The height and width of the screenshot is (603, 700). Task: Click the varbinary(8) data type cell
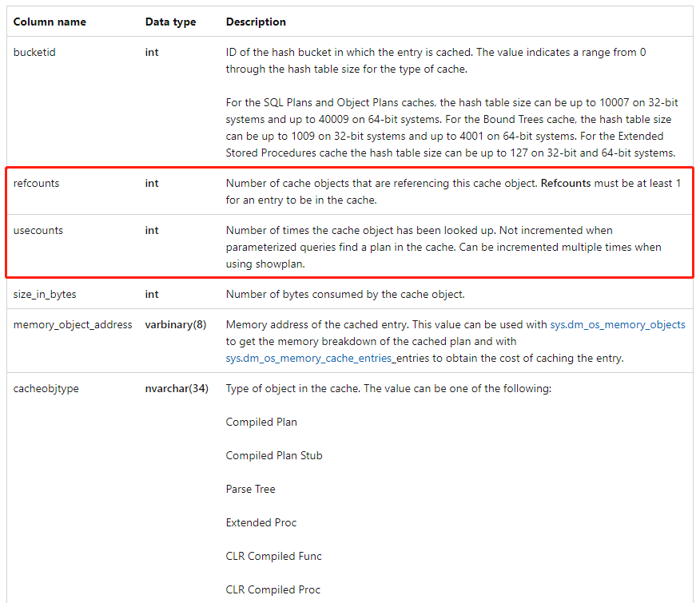(175, 324)
